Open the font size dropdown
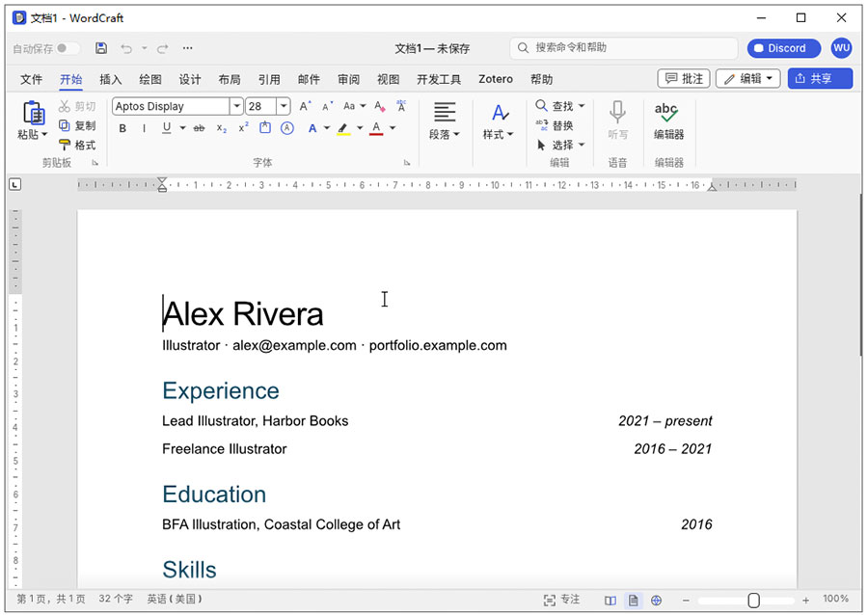This screenshot has height=615, width=868. pos(284,106)
